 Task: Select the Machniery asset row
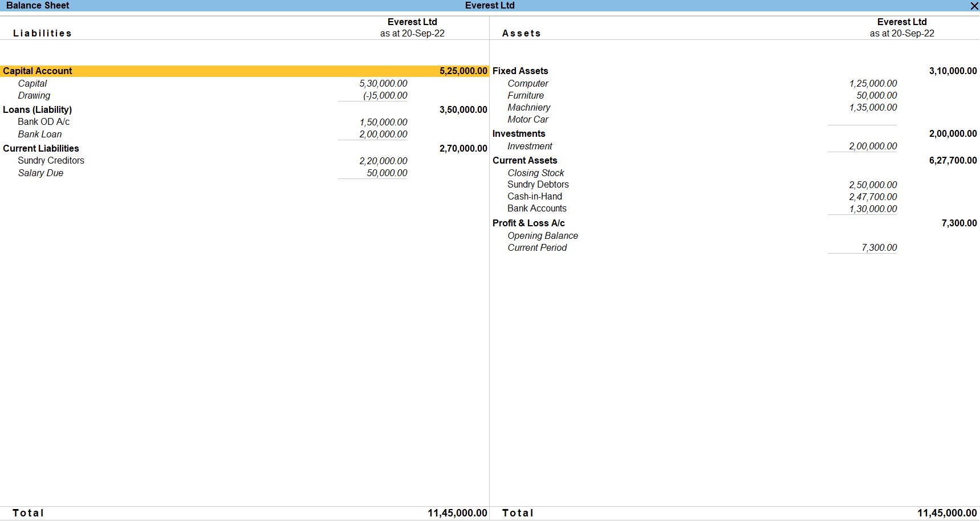click(529, 108)
